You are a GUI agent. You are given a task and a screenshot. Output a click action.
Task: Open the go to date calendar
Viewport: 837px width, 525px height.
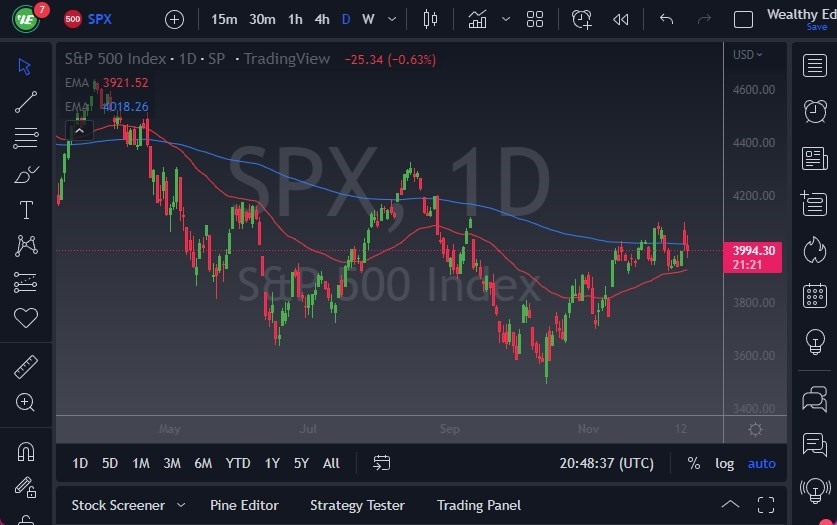382,463
